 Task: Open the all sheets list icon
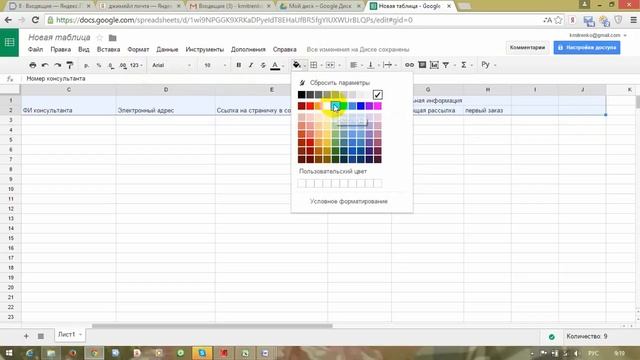click(40, 336)
